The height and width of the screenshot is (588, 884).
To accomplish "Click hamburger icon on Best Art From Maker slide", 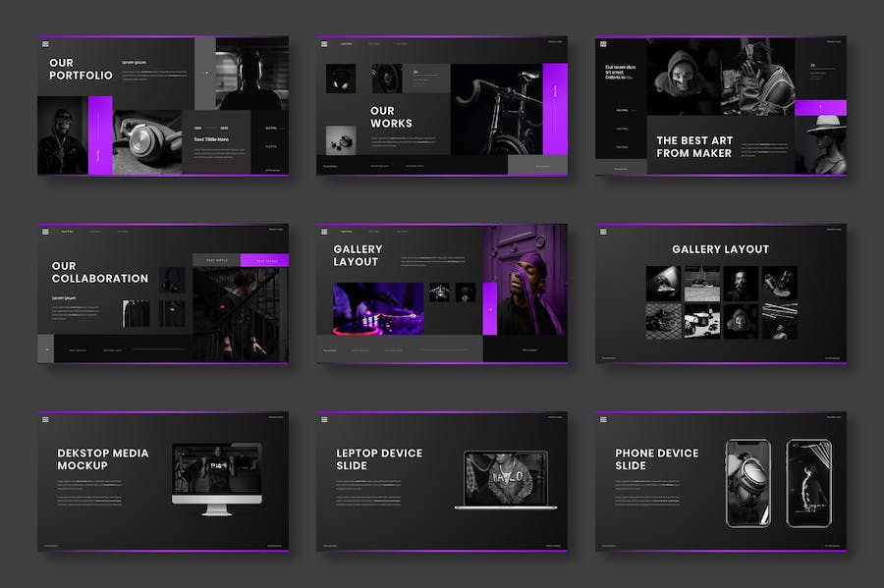I will tap(603, 44).
